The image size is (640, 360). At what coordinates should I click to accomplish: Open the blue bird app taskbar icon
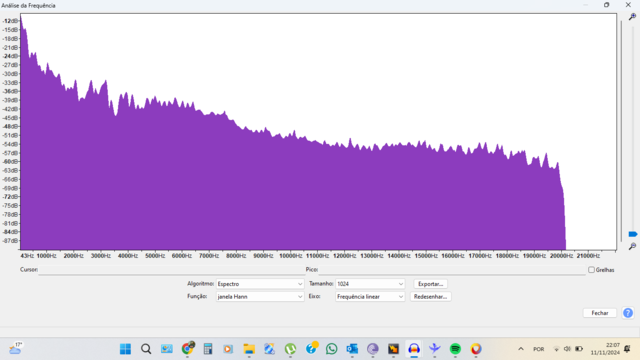click(434, 349)
